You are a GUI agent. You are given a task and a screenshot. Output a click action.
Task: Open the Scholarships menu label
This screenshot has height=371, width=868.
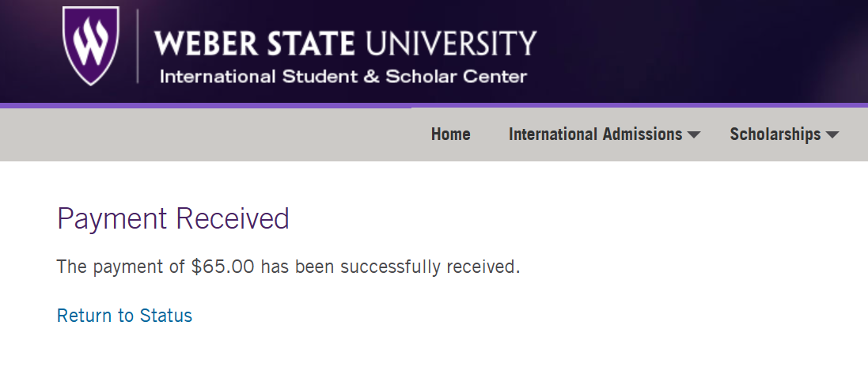775,134
